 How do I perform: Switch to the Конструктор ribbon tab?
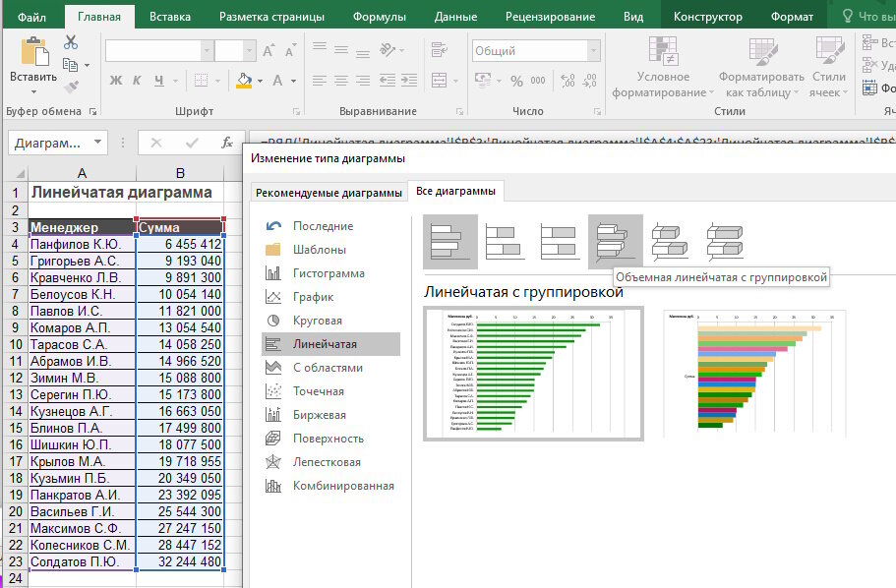coord(707,17)
